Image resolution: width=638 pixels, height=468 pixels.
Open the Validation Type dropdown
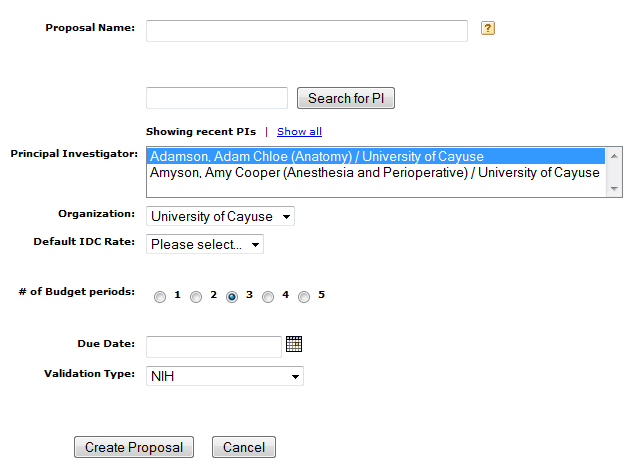click(225, 376)
